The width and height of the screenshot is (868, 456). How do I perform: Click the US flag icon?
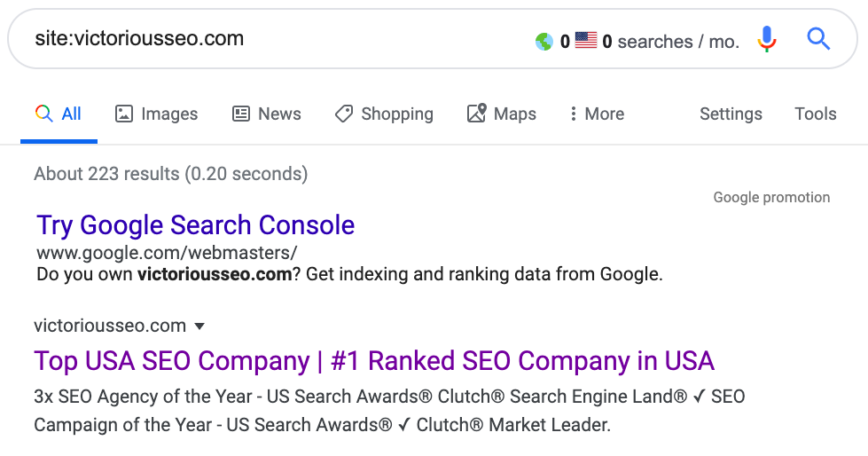point(586,40)
